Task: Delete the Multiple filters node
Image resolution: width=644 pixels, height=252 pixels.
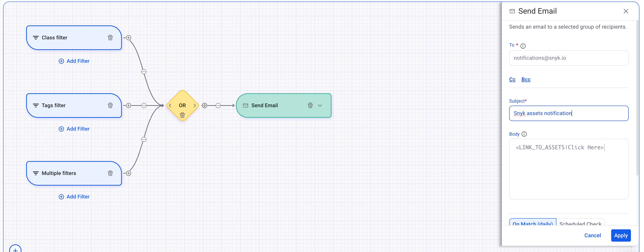Action: [110, 173]
